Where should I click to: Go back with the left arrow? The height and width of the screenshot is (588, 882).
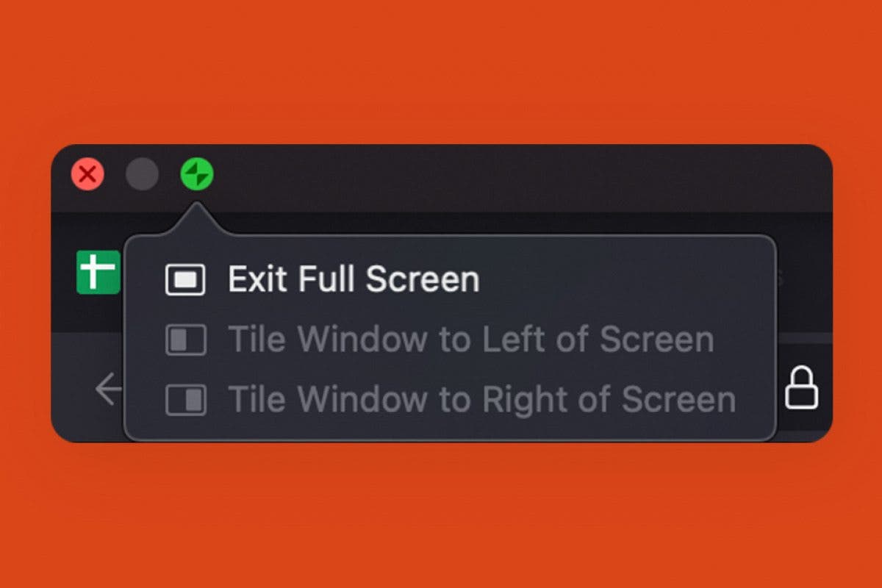pos(109,389)
